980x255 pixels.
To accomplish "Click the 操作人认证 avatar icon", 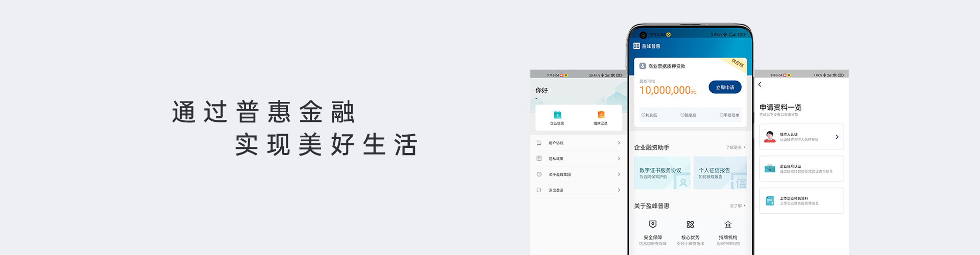I will (770, 137).
